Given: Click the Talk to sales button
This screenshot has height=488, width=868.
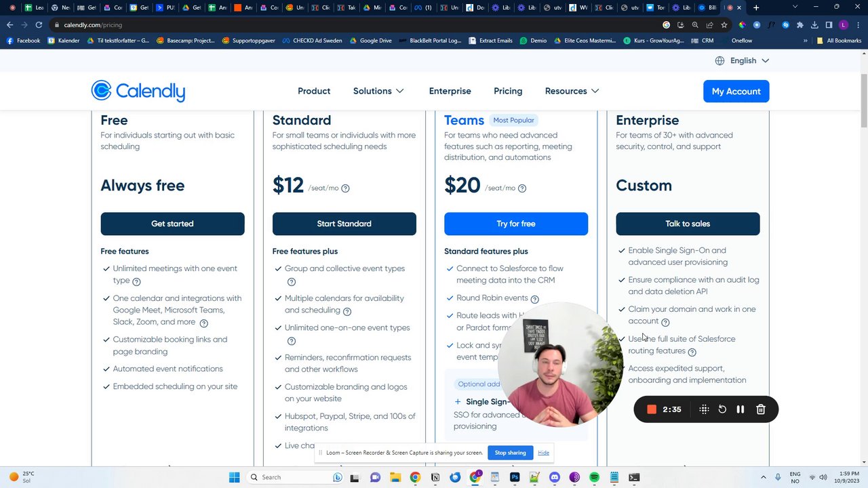Looking at the screenshot, I should pos(688,224).
